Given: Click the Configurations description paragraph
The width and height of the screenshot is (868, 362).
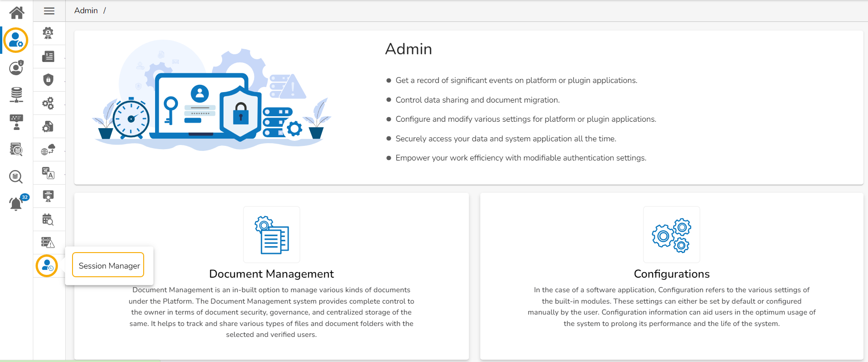Looking at the screenshot, I should coord(672,307).
